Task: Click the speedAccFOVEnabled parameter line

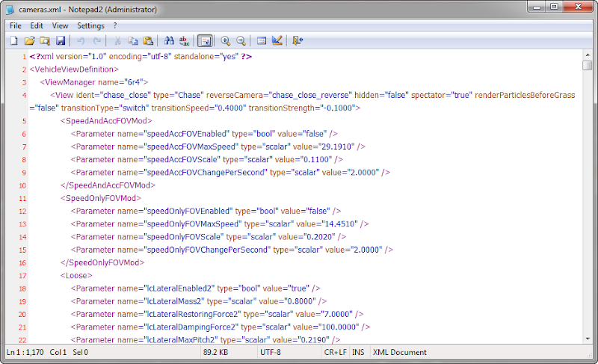Action: point(204,134)
